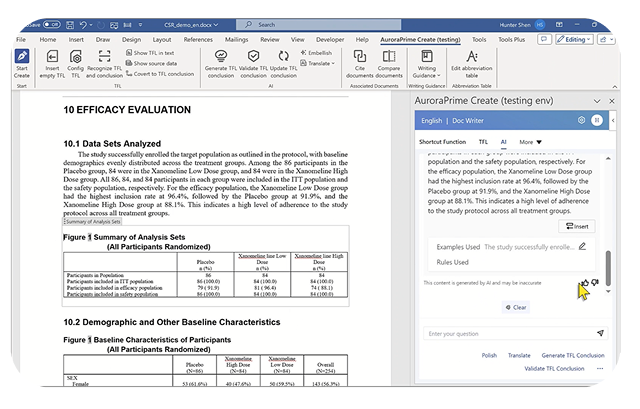This screenshot has height=409, width=640.
Task: Click Compare documents icon
Action: pyautogui.click(x=389, y=56)
